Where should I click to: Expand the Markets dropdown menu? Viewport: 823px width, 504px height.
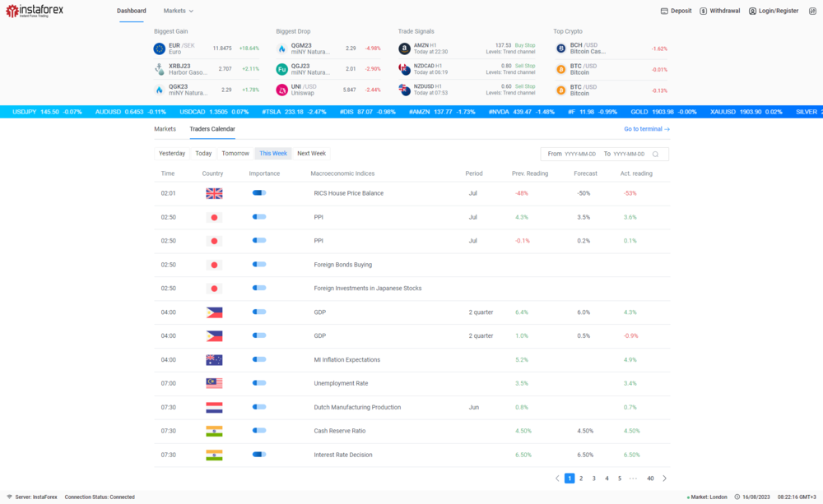tap(179, 12)
